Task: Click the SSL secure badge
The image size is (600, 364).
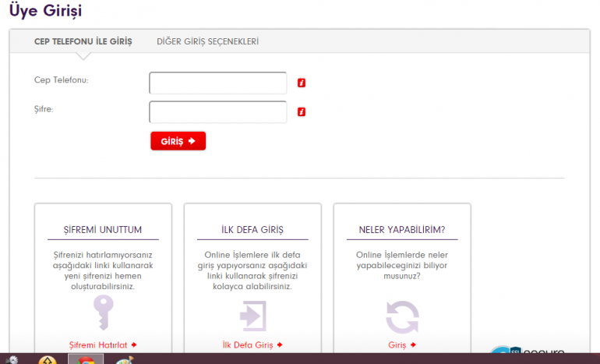Action: point(530,351)
